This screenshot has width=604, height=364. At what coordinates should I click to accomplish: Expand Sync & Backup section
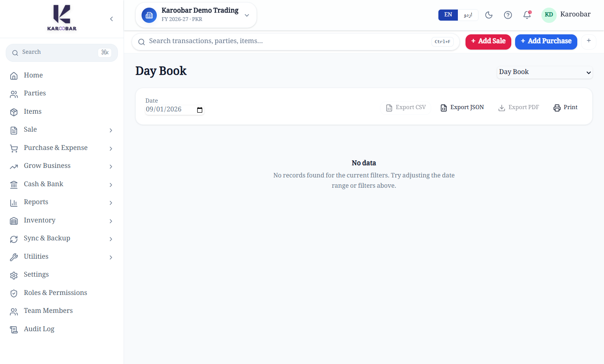pos(62,238)
